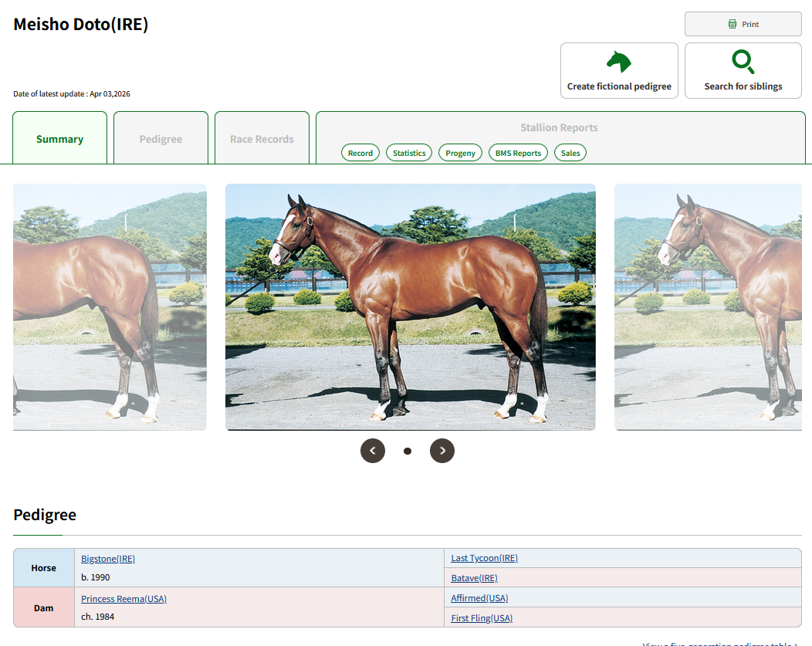
Task: Click the center horse photo
Action: [410, 307]
